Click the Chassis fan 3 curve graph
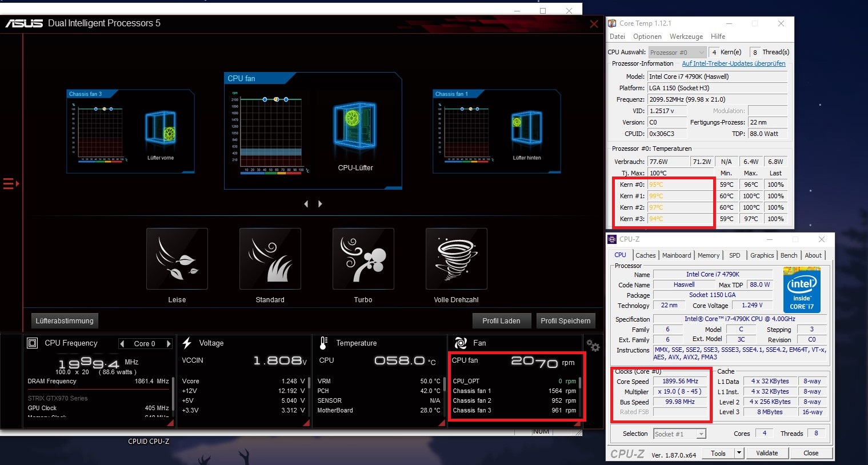This screenshot has height=465, width=868. (x=101, y=133)
